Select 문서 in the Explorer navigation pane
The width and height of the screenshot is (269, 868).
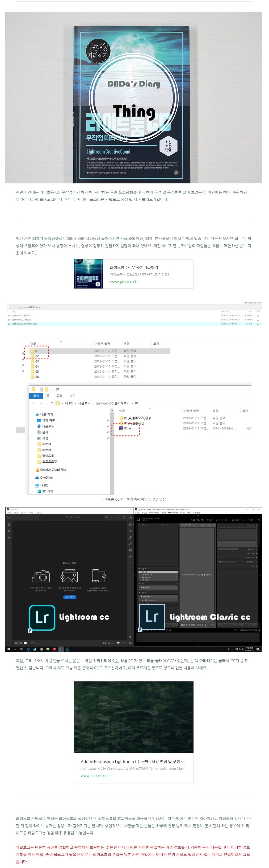[x=45, y=432]
